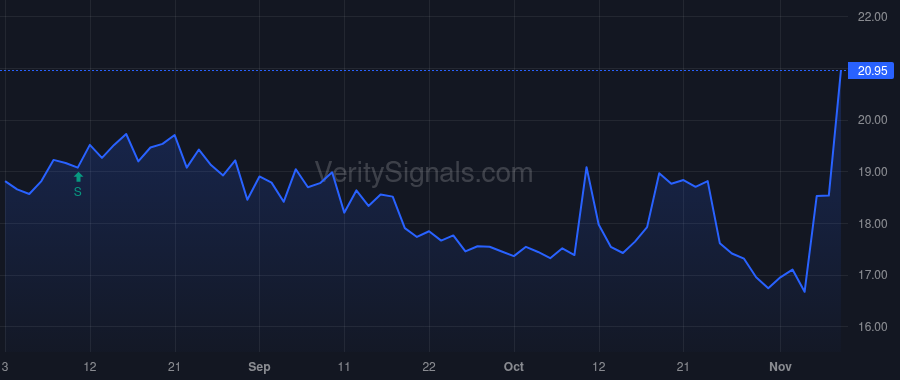Image resolution: width=900 pixels, height=380 pixels.
Task: Select the 16.00 price axis label
Action: 872,327
